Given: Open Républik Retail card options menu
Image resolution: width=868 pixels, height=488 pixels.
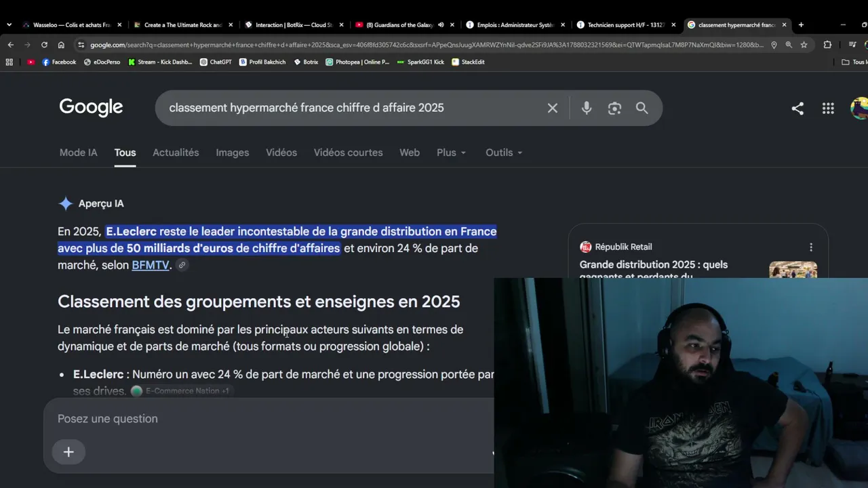Looking at the screenshot, I should [811, 247].
